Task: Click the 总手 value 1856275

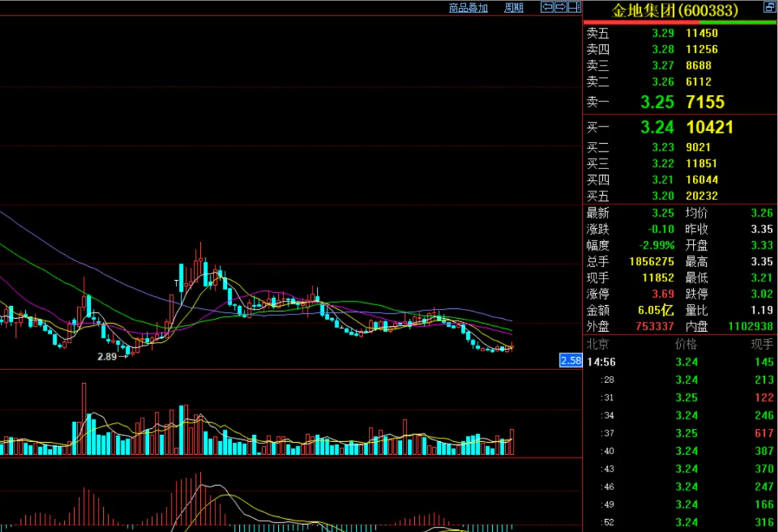Action: [x=651, y=262]
